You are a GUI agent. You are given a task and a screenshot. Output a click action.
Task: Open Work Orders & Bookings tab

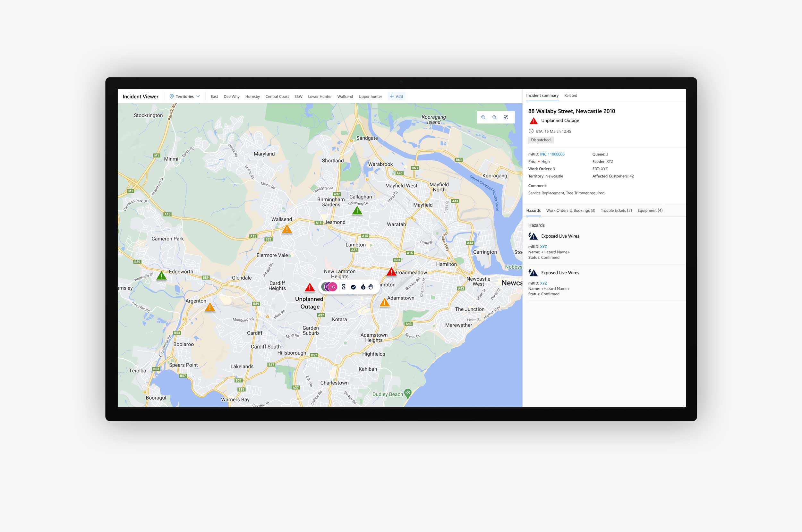[570, 211]
